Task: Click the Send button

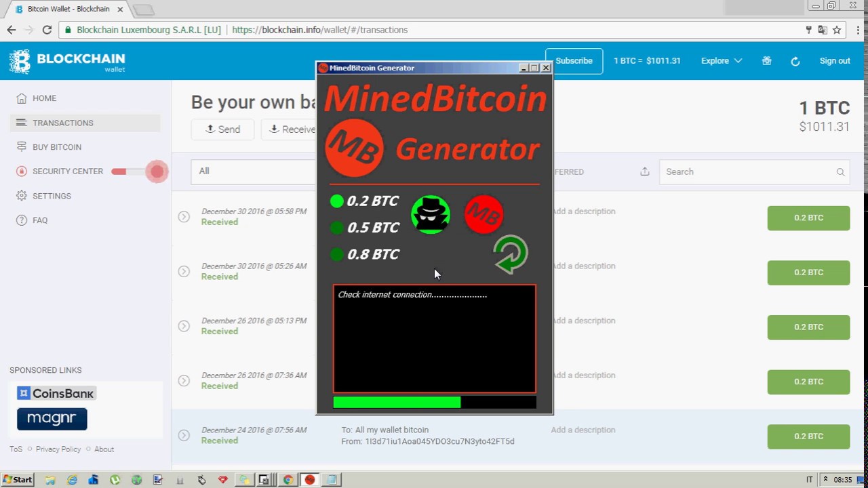Action: click(x=223, y=129)
